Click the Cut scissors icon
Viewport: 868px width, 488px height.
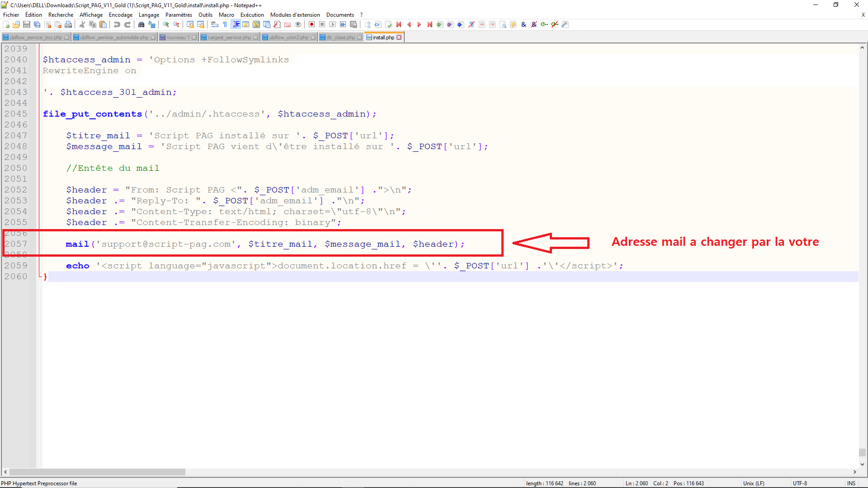point(82,24)
